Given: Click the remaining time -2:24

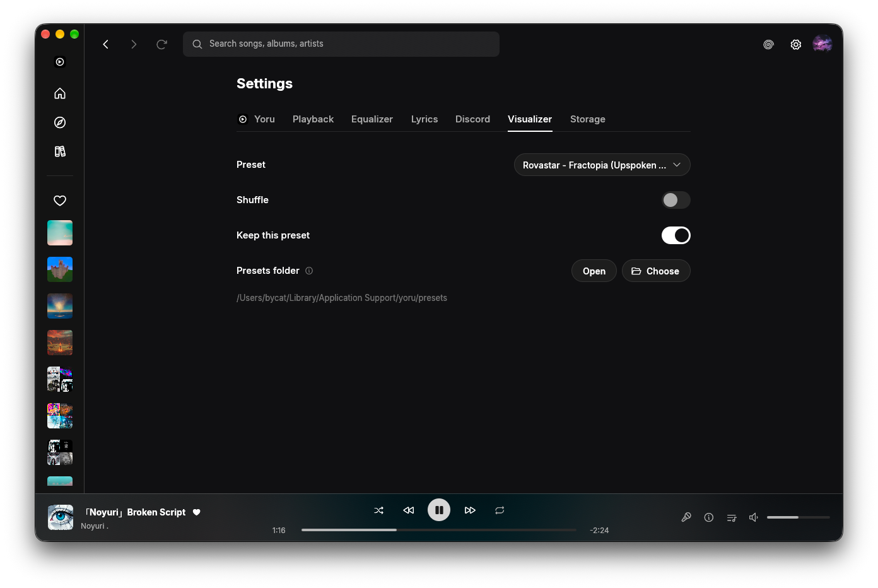Looking at the screenshot, I should [x=599, y=531].
